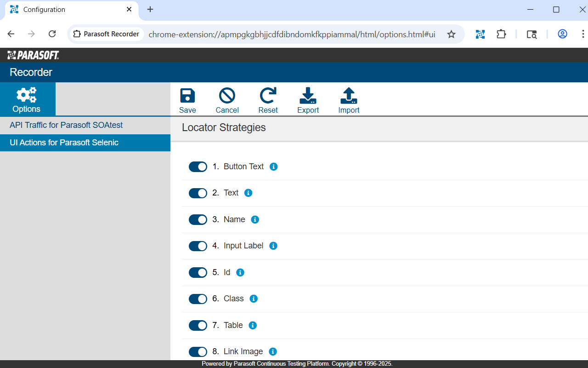Bookmark this page with the star icon

coord(451,34)
